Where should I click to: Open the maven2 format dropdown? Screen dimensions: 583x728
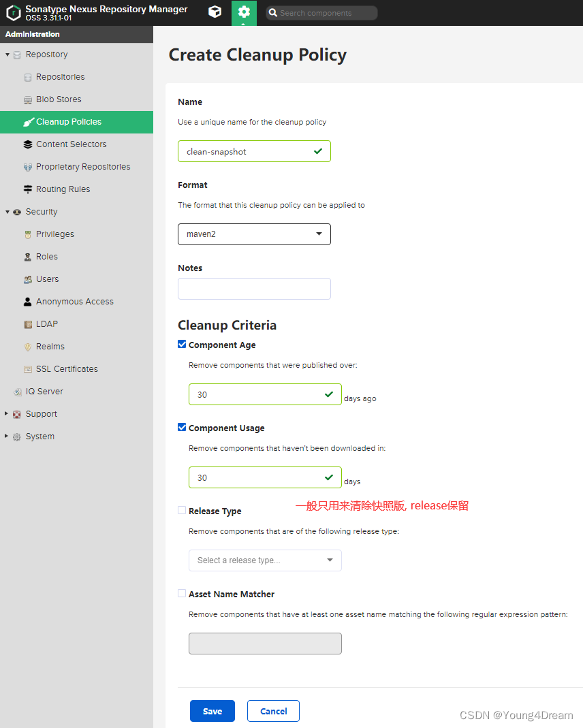click(x=254, y=234)
